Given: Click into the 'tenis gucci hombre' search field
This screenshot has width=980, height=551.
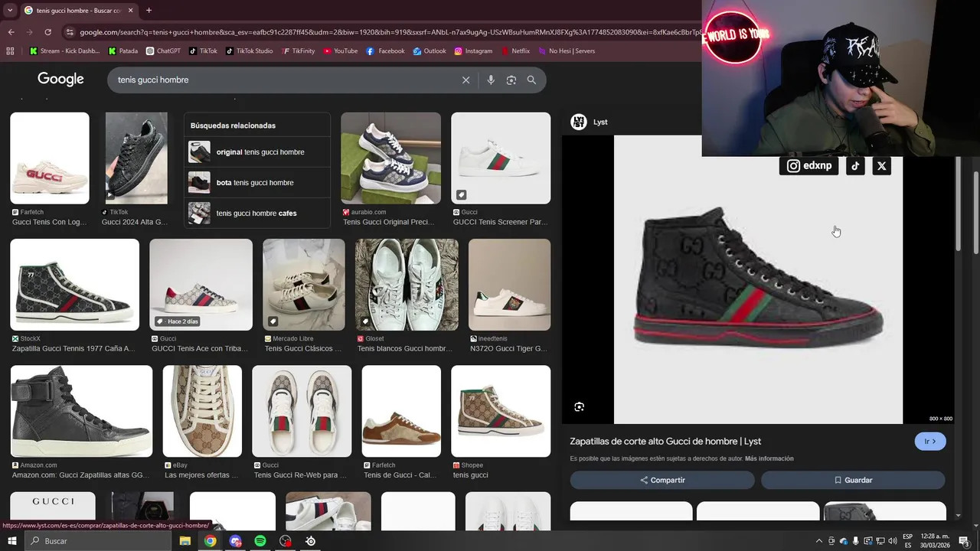Looking at the screenshot, I should click(x=283, y=80).
